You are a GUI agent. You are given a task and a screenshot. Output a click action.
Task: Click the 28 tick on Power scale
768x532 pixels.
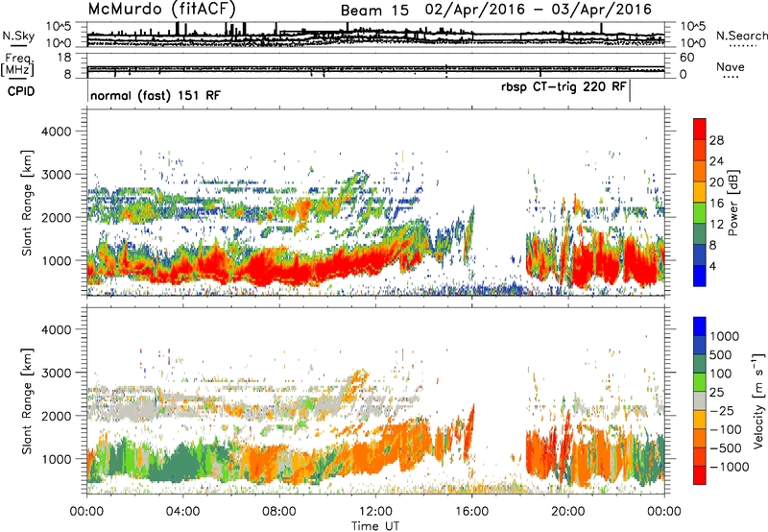click(716, 140)
